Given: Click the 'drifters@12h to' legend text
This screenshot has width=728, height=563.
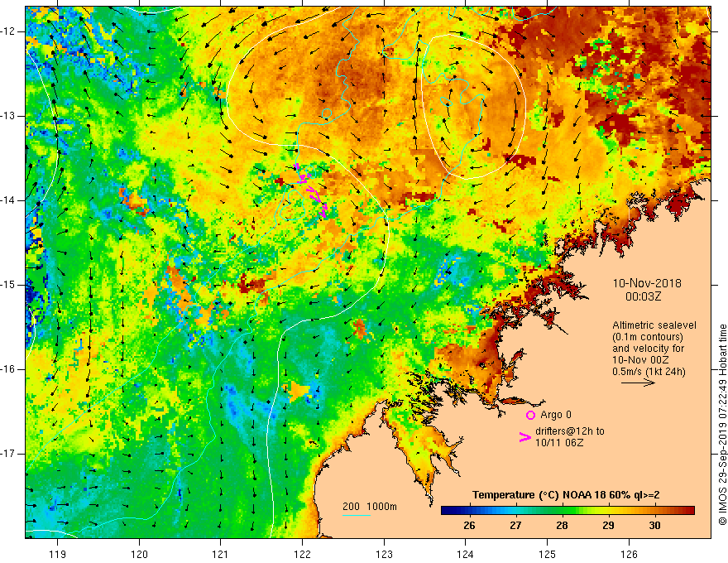Looking at the screenshot, I should pos(570,431).
